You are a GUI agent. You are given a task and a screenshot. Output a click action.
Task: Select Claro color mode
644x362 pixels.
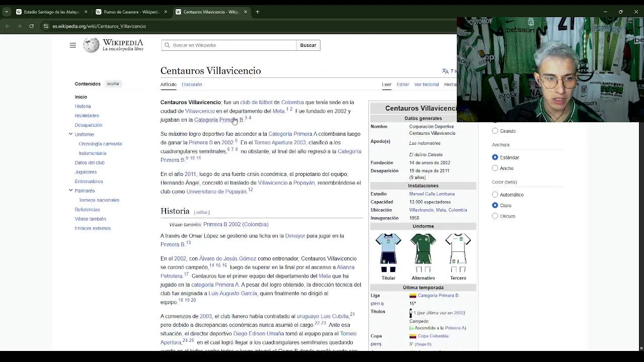[495, 205]
